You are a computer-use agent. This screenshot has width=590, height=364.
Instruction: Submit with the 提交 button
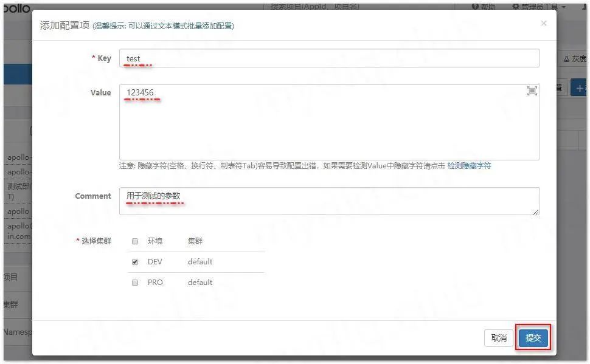[x=533, y=338]
